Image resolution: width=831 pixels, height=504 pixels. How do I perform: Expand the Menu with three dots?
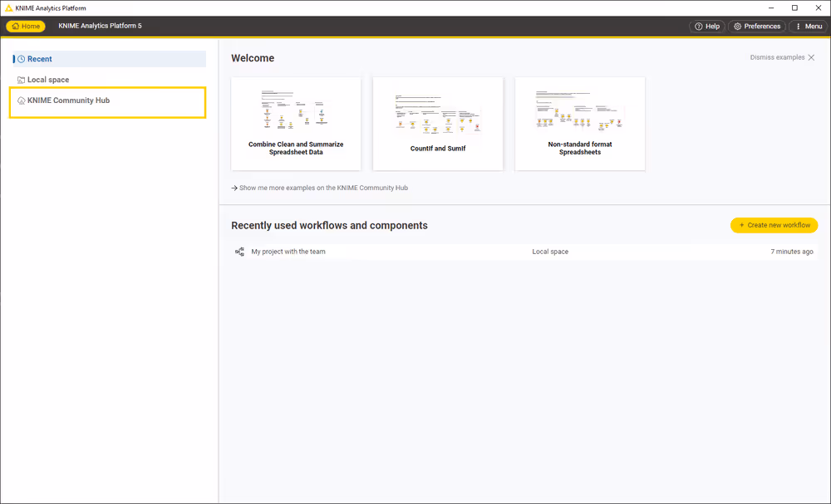point(808,27)
